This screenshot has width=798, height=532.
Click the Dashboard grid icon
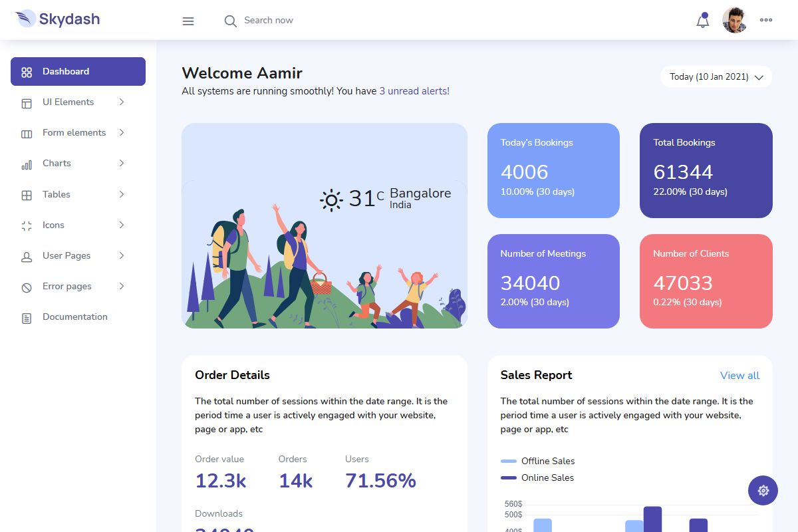click(x=27, y=72)
